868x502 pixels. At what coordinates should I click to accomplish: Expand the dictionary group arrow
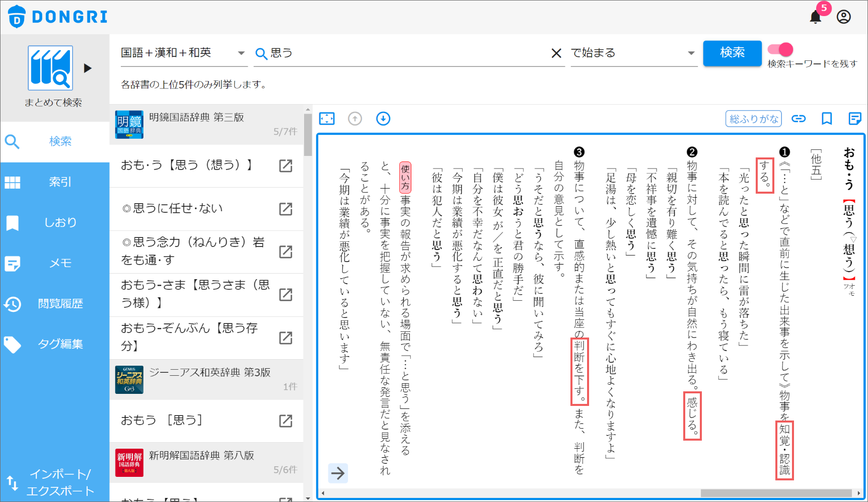pyautogui.click(x=88, y=68)
